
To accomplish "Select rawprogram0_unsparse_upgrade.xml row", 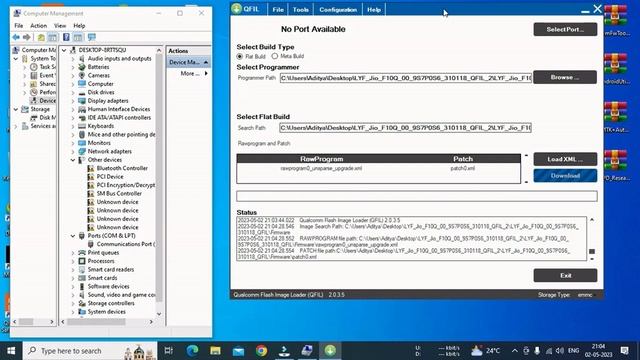I will 321,168.
